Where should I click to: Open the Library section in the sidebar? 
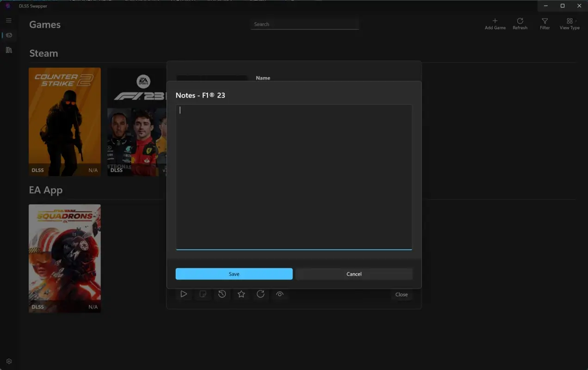click(8, 50)
